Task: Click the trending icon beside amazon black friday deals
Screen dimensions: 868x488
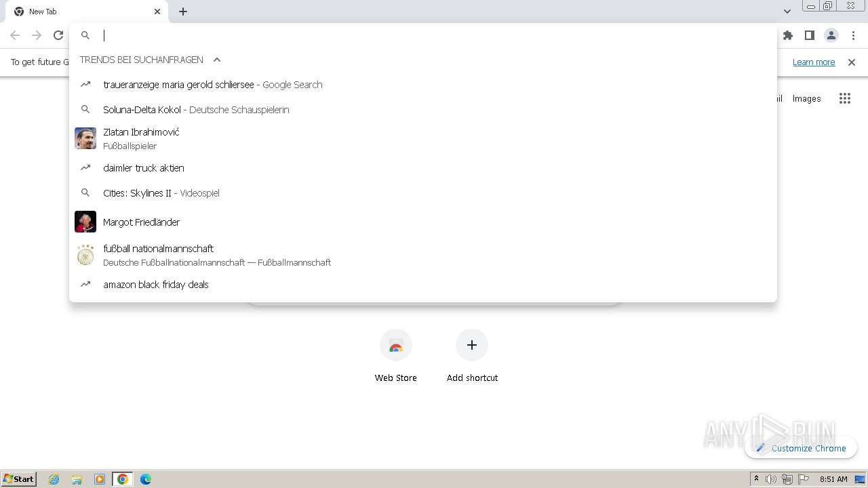Action: [85, 285]
